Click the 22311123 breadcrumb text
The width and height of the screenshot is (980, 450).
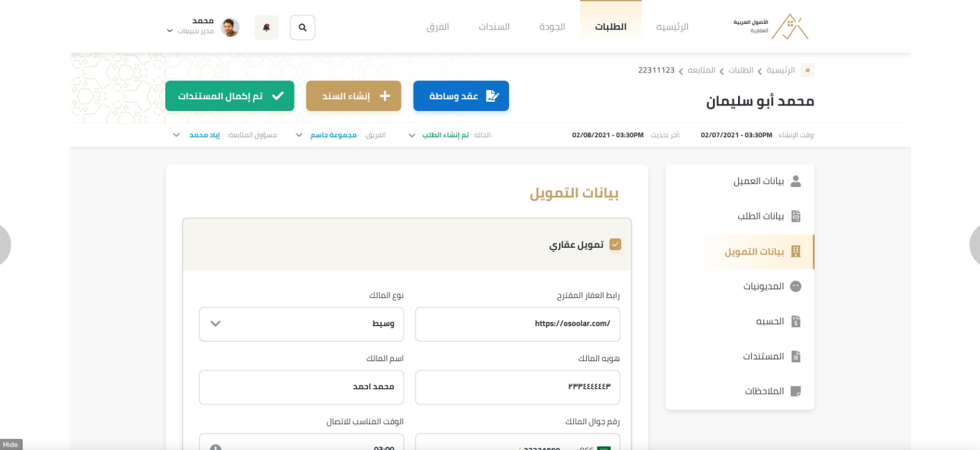pyautogui.click(x=656, y=71)
